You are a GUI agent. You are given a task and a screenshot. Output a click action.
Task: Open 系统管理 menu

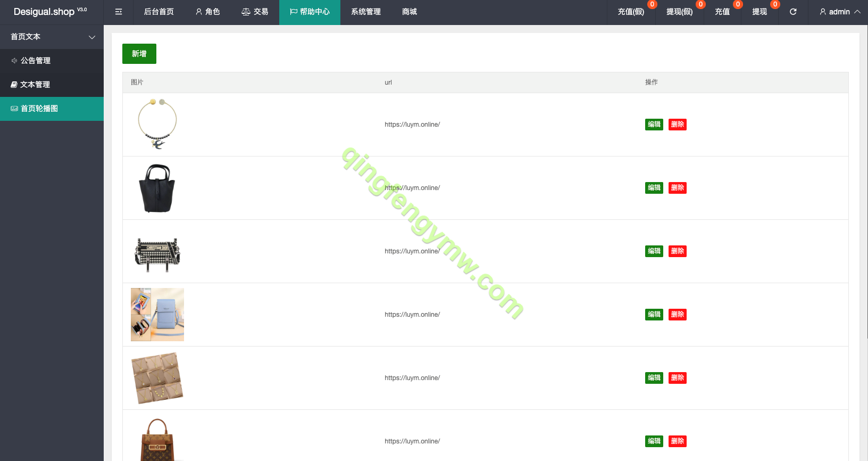366,12
